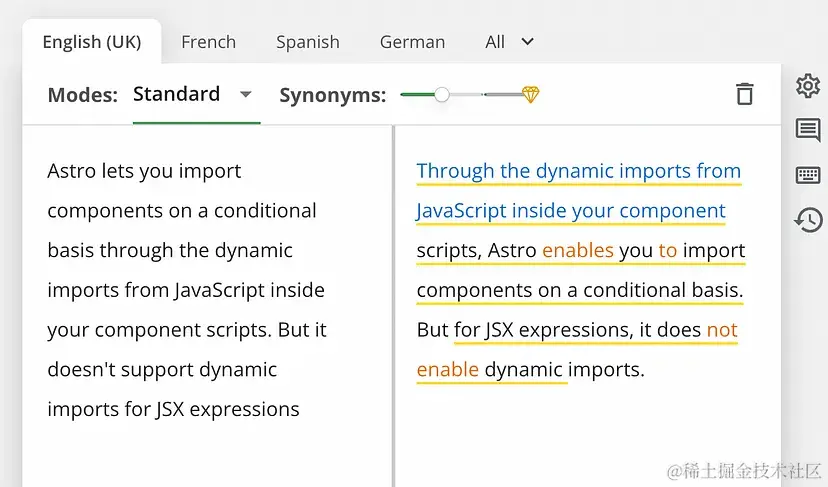The height and width of the screenshot is (487, 828).
Task: Click the orange word 'to' in the paraphrase
Action: click(667, 251)
